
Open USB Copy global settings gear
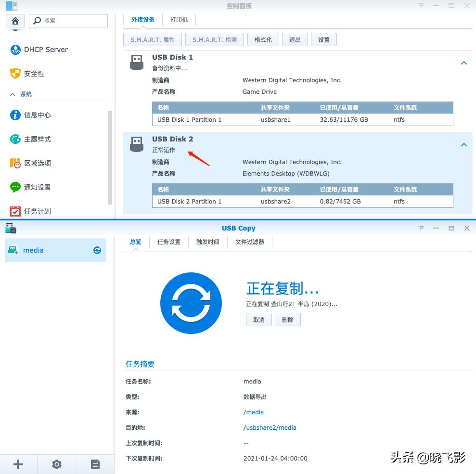click(x=56, y=464)
